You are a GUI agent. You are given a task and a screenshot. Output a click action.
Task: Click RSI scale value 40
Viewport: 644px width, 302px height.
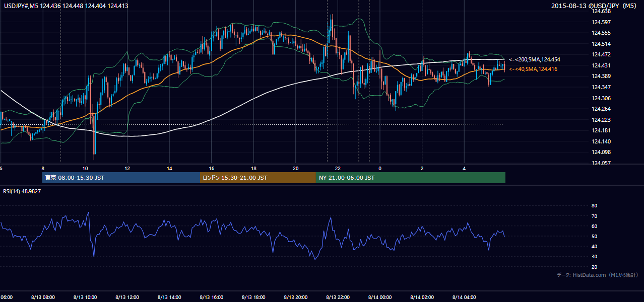point(594,246)
